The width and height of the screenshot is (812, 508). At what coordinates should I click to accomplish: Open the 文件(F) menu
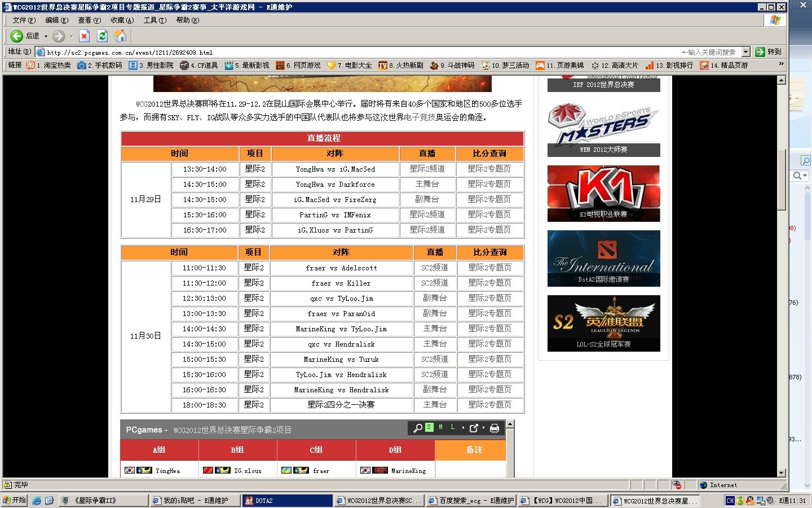click(24, 20)
